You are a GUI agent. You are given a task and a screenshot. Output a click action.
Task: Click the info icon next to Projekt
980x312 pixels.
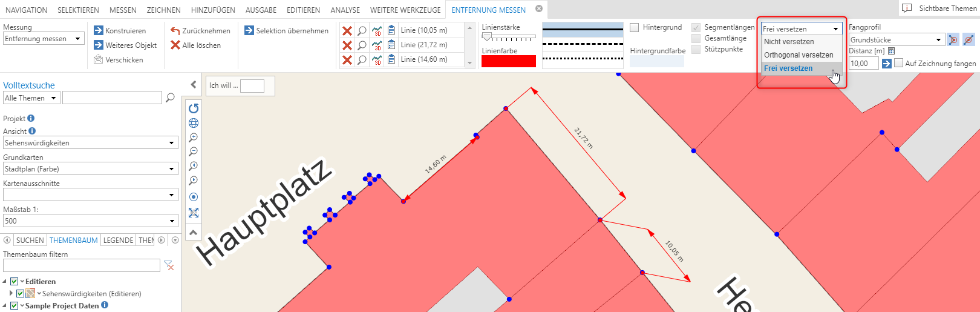click(x=31, y=118)
